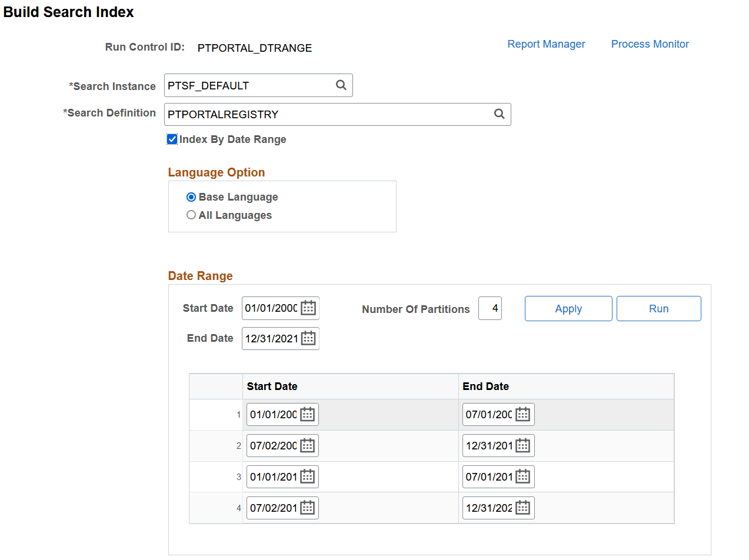Image resolution: width=749 pixels, height=560 pixels.
Task: Uncheck Index By Date Range
Action: (172, 139)
